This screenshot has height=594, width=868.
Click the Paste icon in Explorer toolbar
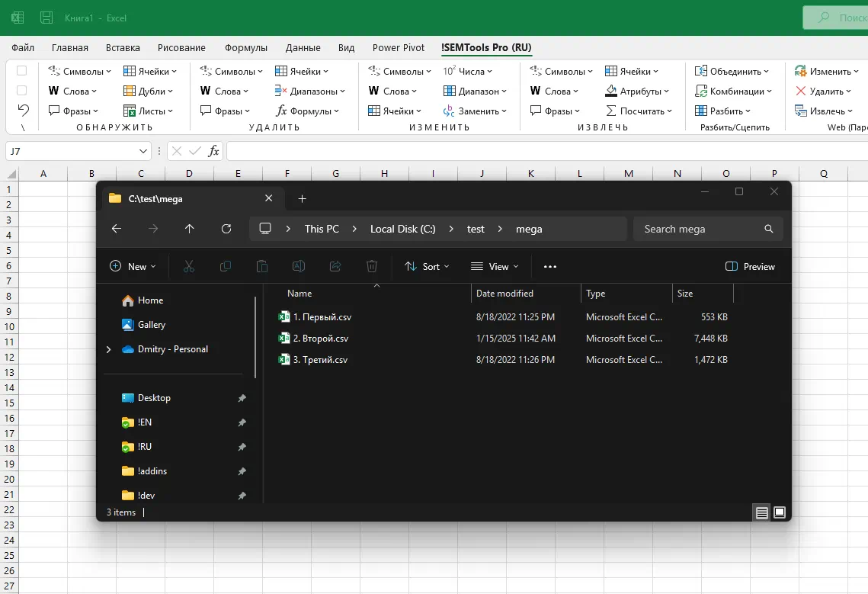(x=262, y=267)
